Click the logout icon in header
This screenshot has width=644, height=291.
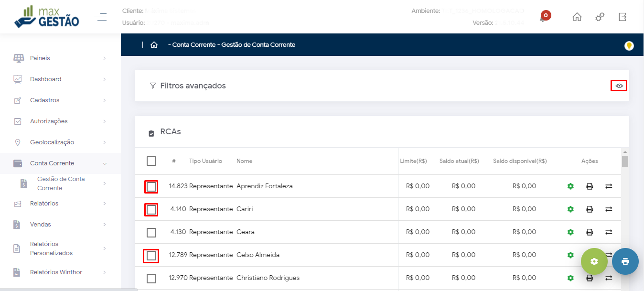622,17
